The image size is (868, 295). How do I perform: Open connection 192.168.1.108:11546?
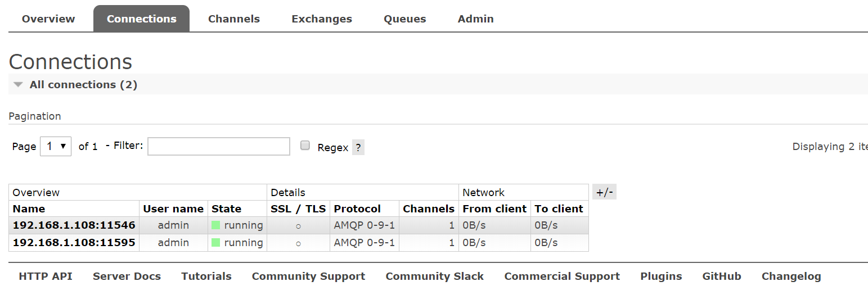74,225
